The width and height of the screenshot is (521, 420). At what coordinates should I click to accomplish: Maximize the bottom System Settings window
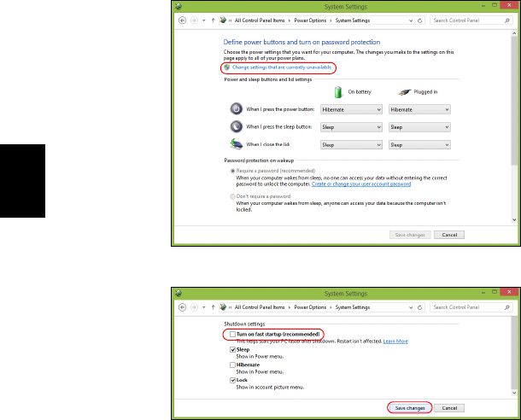point(495,292)
